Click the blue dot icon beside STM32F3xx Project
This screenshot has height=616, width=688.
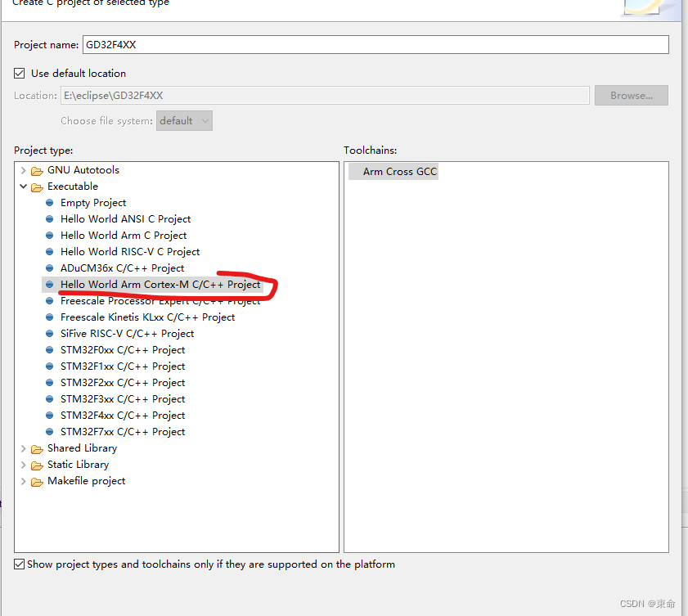(x=50, y=399)
